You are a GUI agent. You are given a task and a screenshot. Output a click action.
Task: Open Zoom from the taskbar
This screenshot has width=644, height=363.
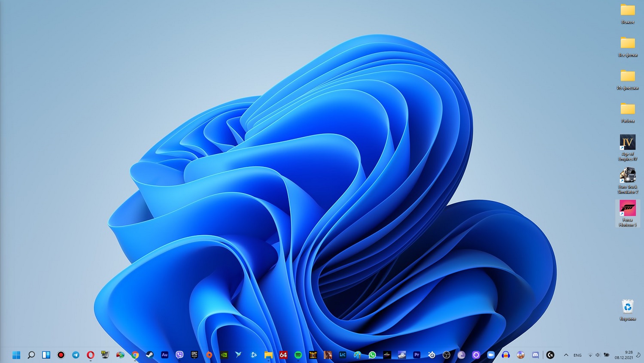click(x=491, y=355)
